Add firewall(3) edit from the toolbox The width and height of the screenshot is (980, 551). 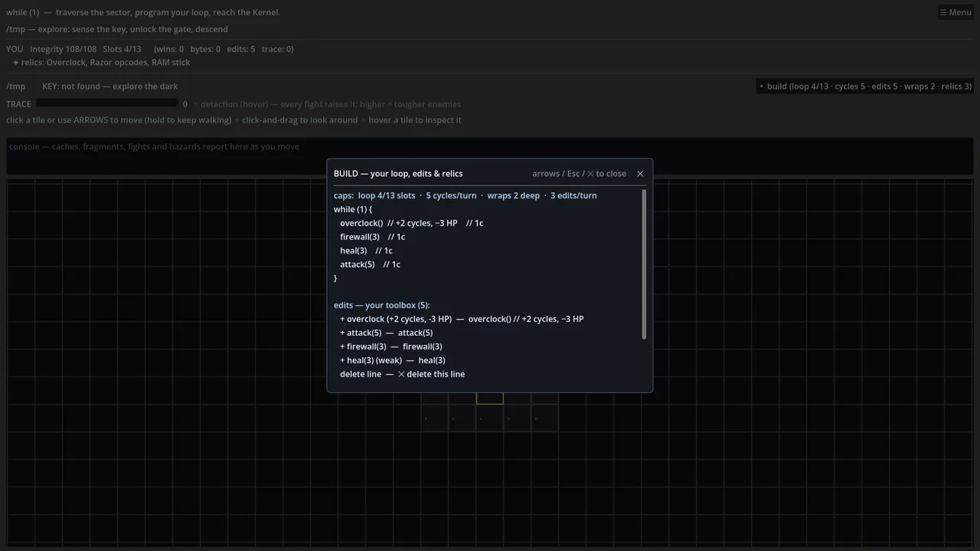pyautogui.click(x=391, y=347)
